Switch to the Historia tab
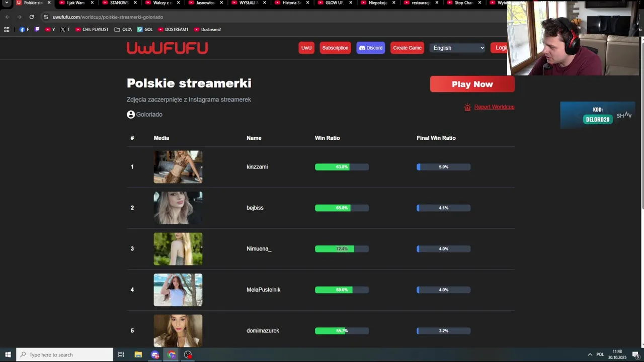 [x=291, y=3]
